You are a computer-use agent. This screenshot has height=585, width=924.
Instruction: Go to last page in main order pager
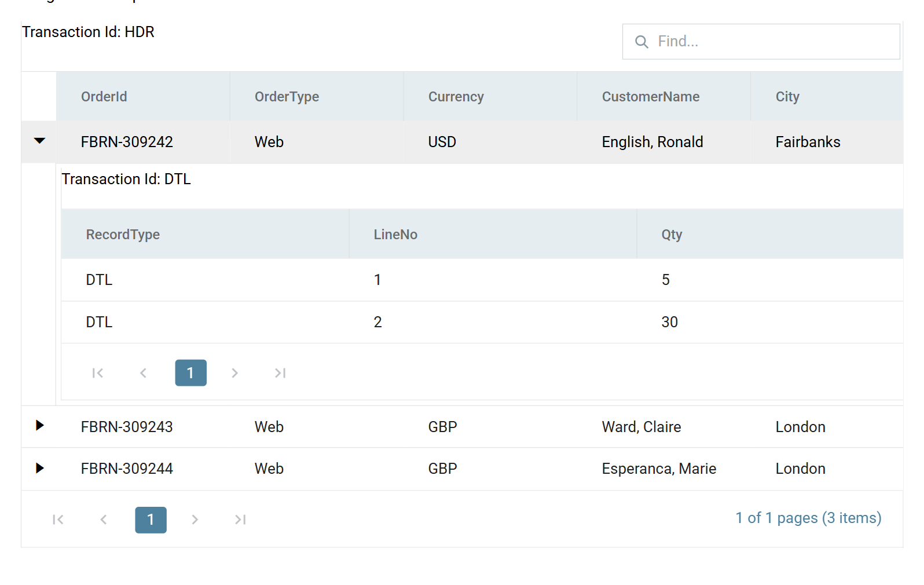(x=240, y=520)
